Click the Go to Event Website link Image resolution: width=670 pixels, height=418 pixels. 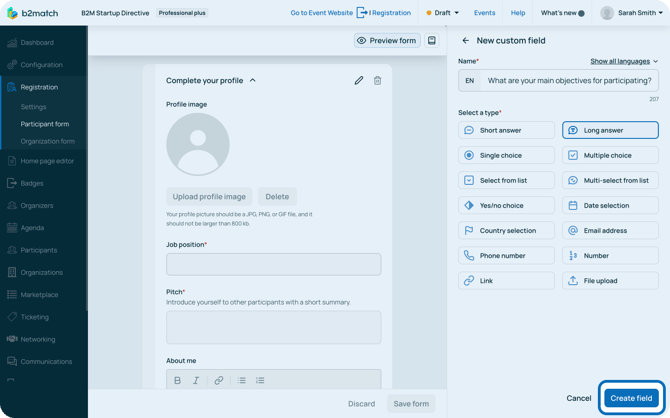pos(321,13)
